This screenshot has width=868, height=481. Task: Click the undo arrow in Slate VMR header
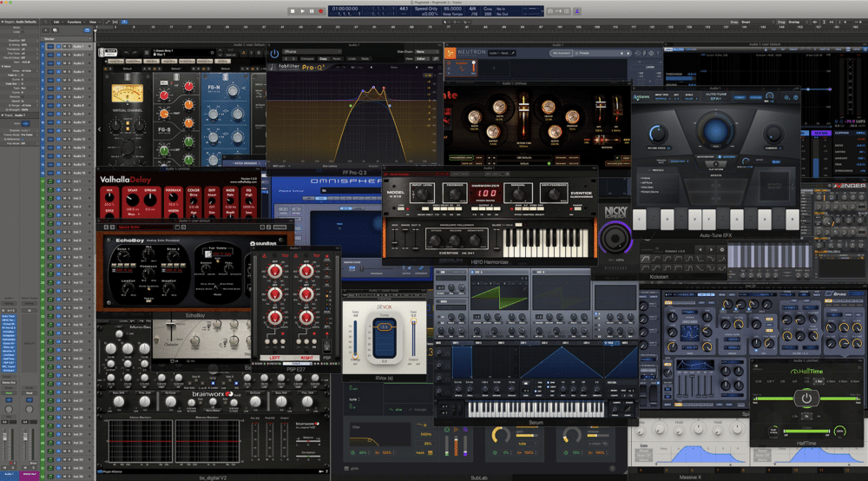128,53
